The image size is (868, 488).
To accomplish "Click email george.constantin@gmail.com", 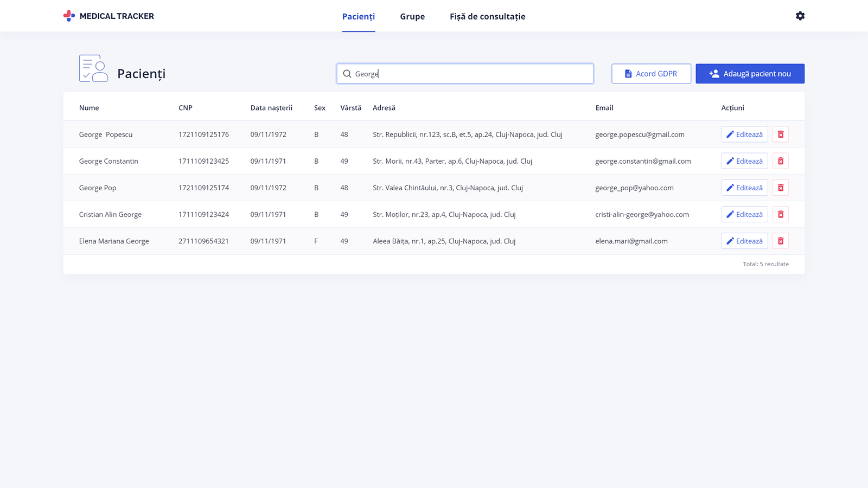I will click(x=643, y=161).
